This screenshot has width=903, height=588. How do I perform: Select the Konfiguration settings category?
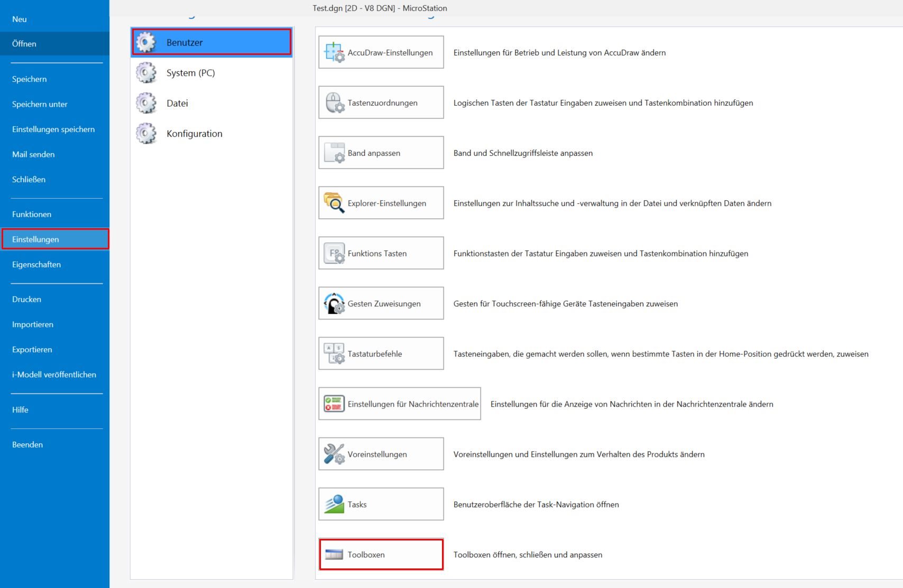(x=211, y=134)
